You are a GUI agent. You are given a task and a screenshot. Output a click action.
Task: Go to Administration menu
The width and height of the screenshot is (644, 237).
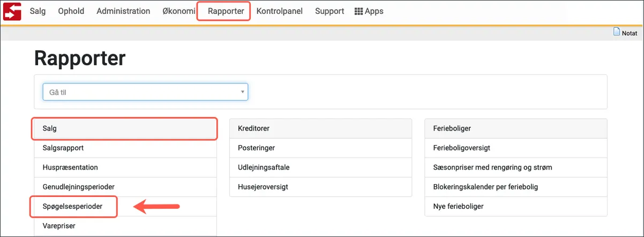[x=123, y=11]
